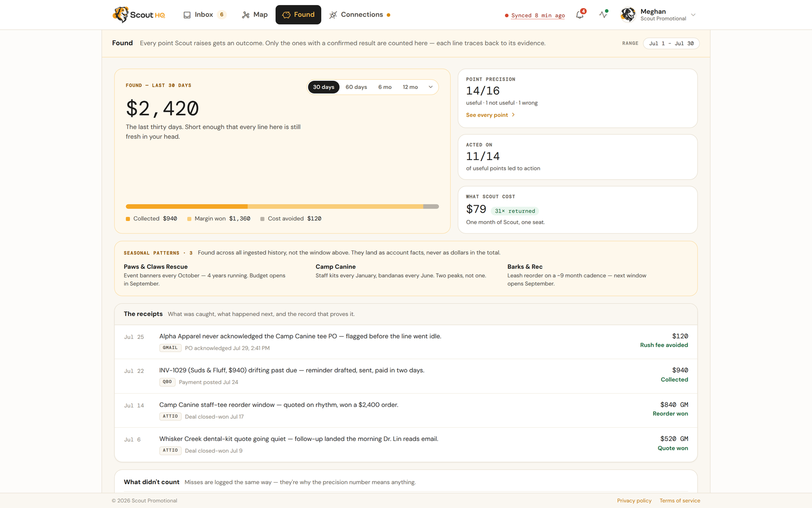Click the GMAIL source tag
812x508 pixels.
pyautogui.click(x=171, y=348)
